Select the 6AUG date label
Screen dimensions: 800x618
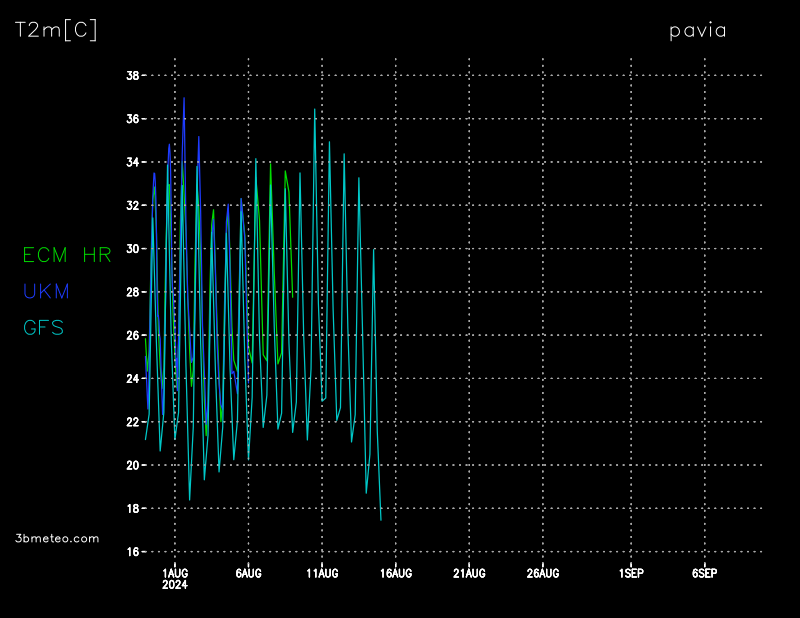tap(248, 573)
